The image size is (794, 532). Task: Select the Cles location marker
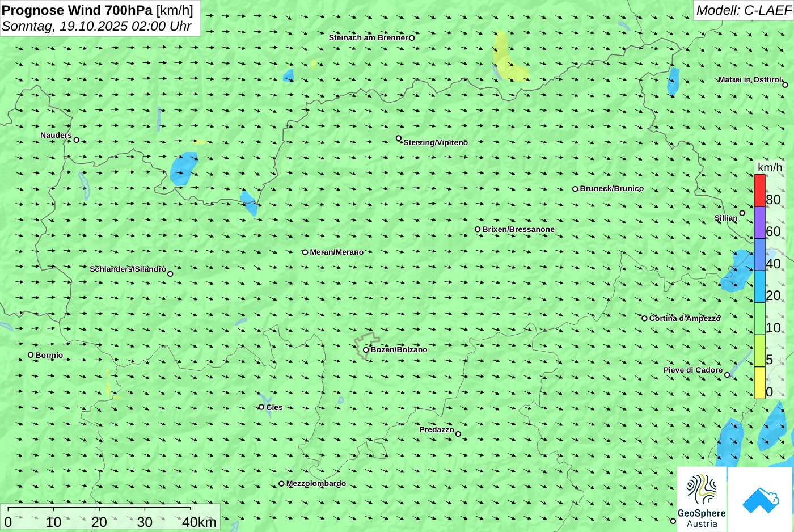[261, 407]
